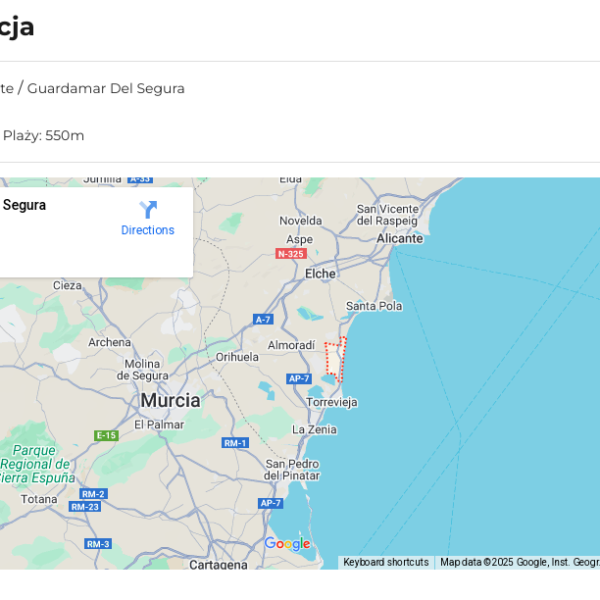Click the Parque Regional de Sierra Espuña label
600x600 pixels.
38,464
